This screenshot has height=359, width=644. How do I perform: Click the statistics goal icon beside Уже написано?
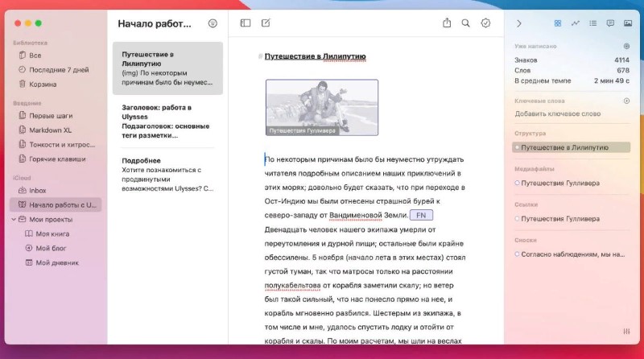click(626, 47)
